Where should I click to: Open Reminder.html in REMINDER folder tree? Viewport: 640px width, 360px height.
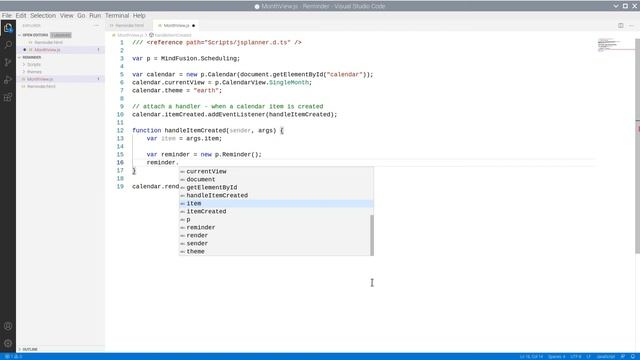tap(41, 87)
